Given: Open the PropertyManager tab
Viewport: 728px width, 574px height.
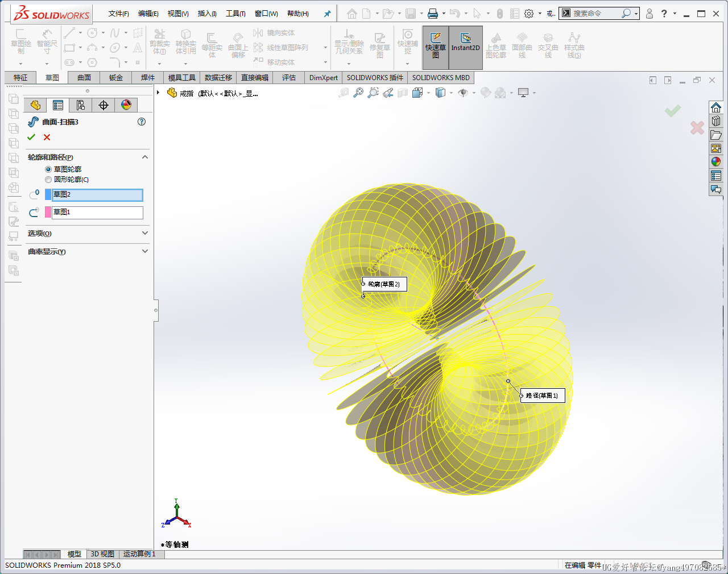Looking at the screenshot, I should [x=58, y=105].
